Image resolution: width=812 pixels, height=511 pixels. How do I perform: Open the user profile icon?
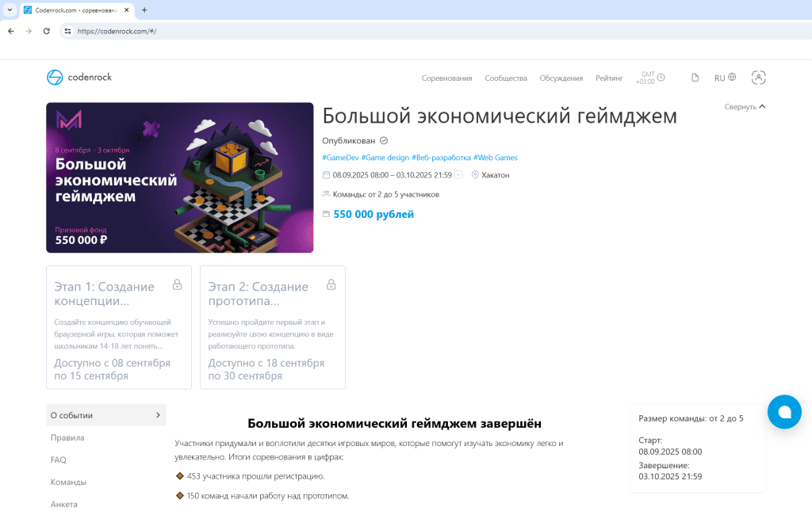(758, 78)
